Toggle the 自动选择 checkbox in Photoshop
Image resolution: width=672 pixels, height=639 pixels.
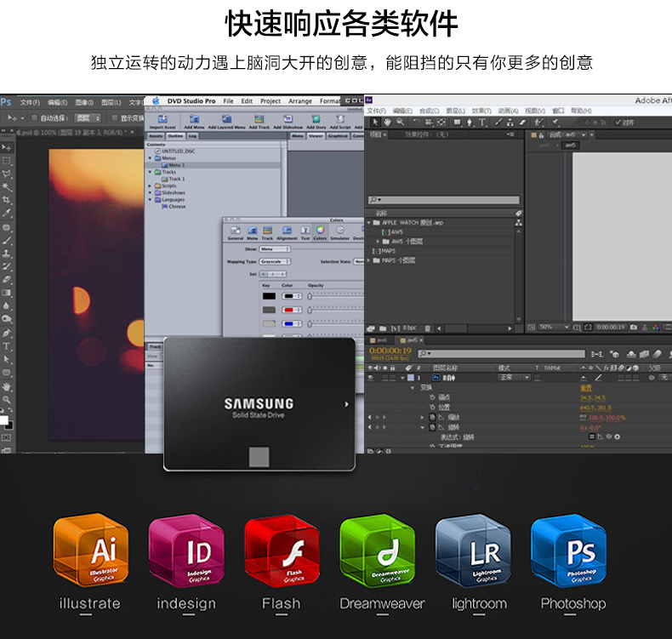pos(35,118)
